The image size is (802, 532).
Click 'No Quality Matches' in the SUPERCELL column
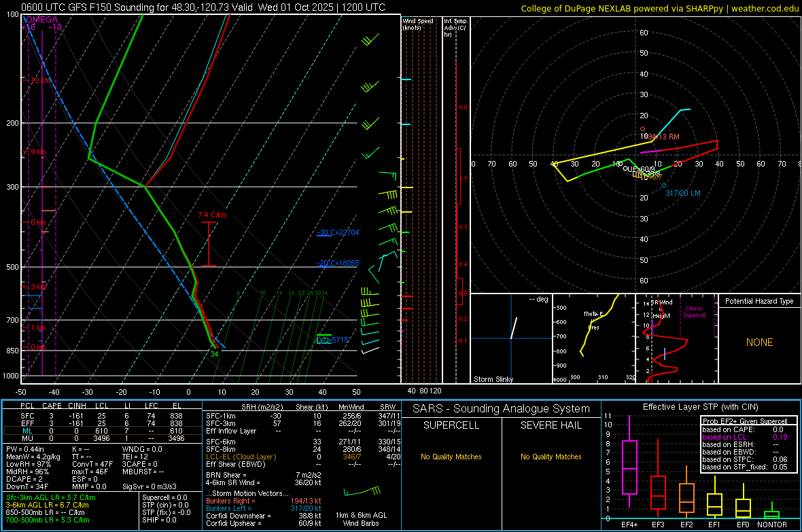[x=451, y=457]
